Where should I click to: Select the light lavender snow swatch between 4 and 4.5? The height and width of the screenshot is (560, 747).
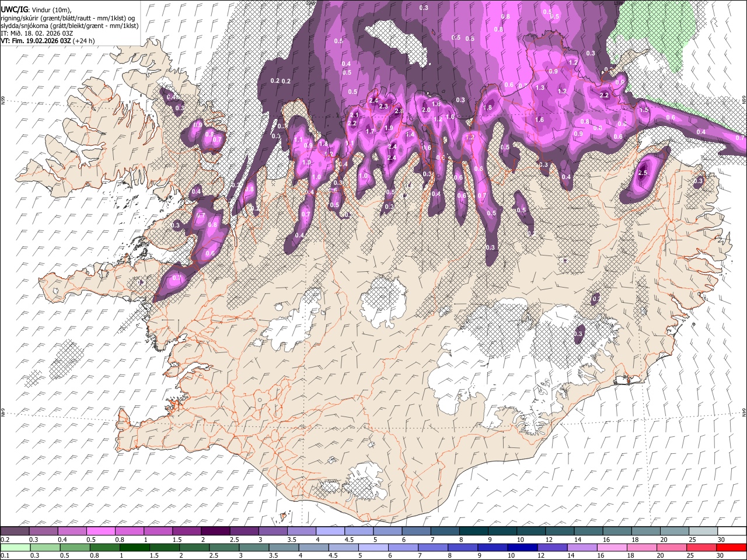(x=330, y=531)
